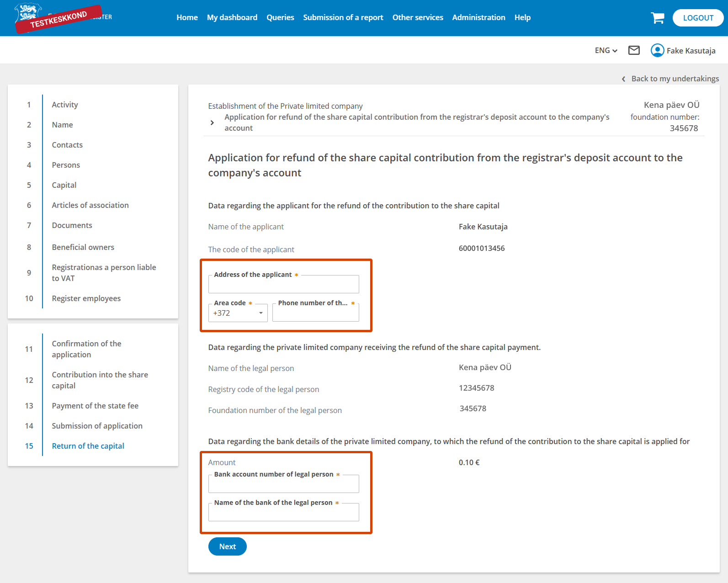728x583 pixels.
Task: Open the Area code +372 dropdown
Action: coord(238,313)
